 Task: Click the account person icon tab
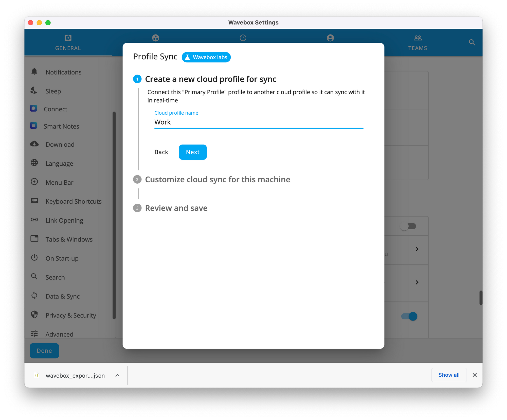(x=330, y=38)
